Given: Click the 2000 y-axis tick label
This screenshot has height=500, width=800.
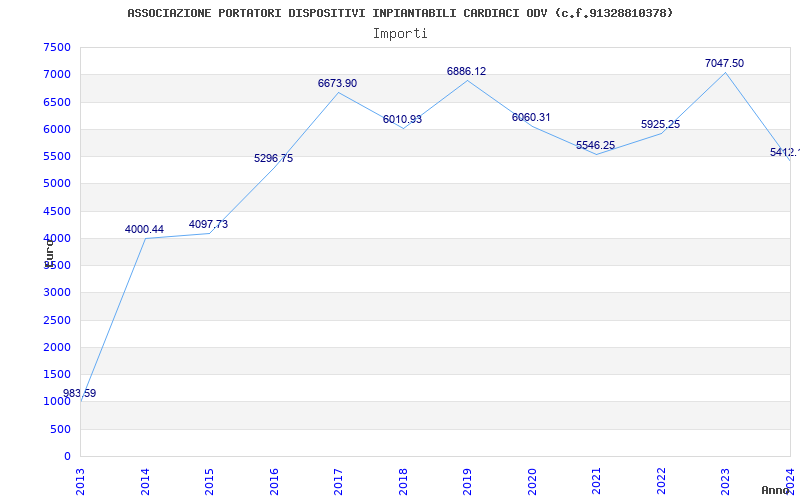Looking at the screenshot, I should click(57, 348).
